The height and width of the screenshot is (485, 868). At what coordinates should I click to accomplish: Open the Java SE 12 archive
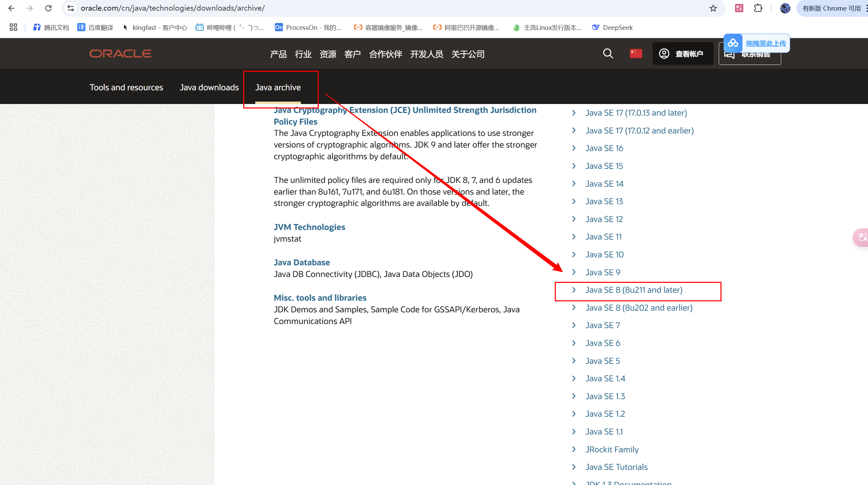604,219
